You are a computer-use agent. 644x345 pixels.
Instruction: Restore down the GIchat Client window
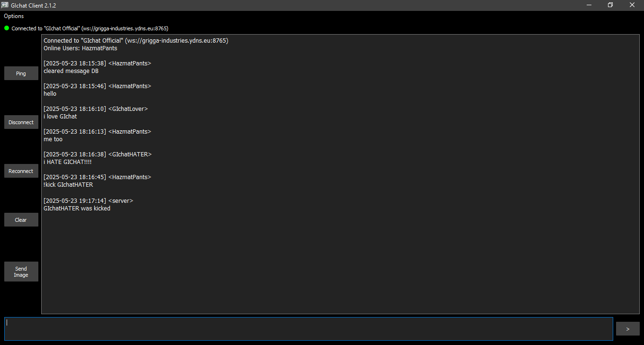click(x=610, y=5)
